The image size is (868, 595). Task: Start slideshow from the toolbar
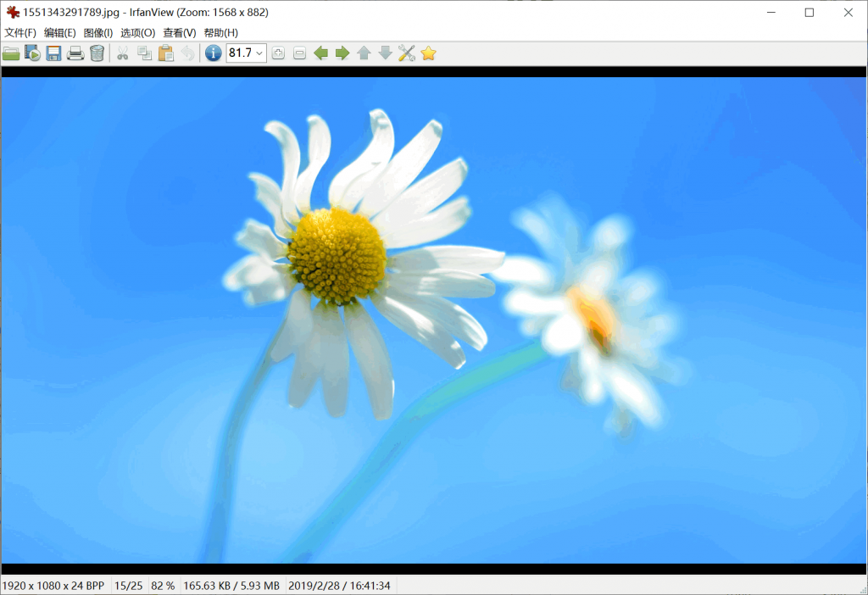tap(33, 53)
